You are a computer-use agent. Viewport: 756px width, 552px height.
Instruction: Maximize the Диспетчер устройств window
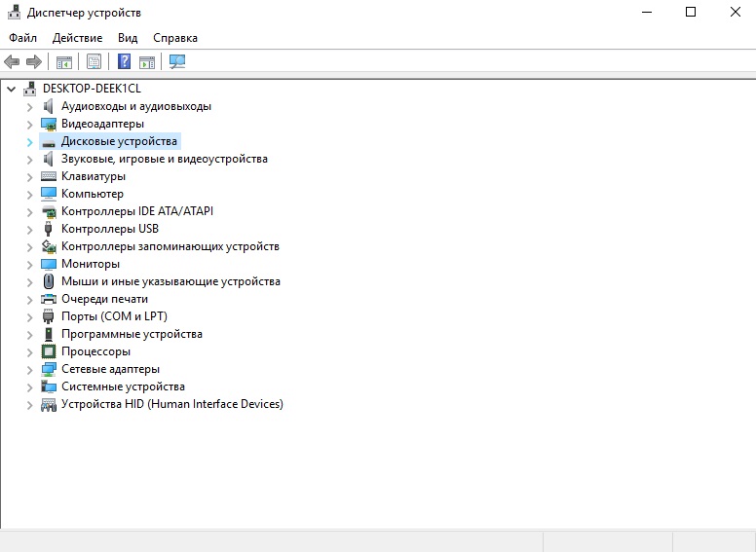(691, 12)
